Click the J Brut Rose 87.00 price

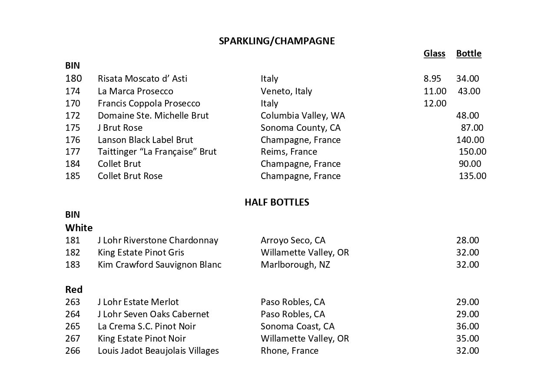point(472,128)
